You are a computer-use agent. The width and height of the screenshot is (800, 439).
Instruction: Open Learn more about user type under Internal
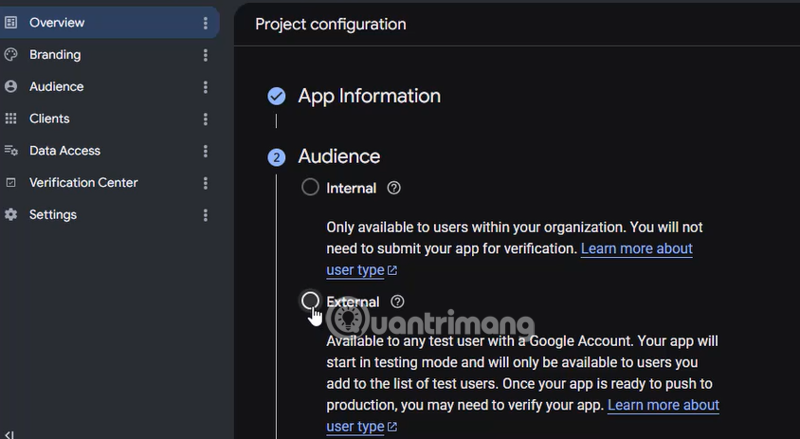[636, 249]
